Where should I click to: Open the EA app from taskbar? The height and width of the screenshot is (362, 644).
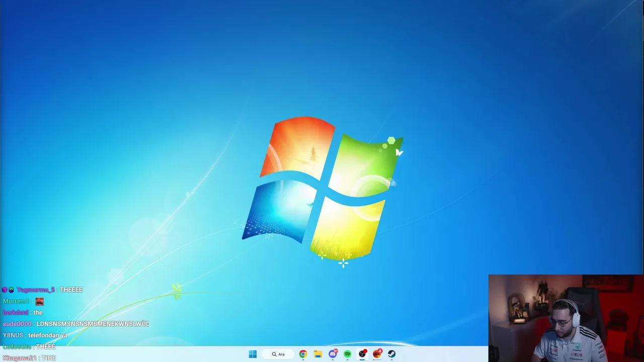pyautogui.click(x=377, y=354)
